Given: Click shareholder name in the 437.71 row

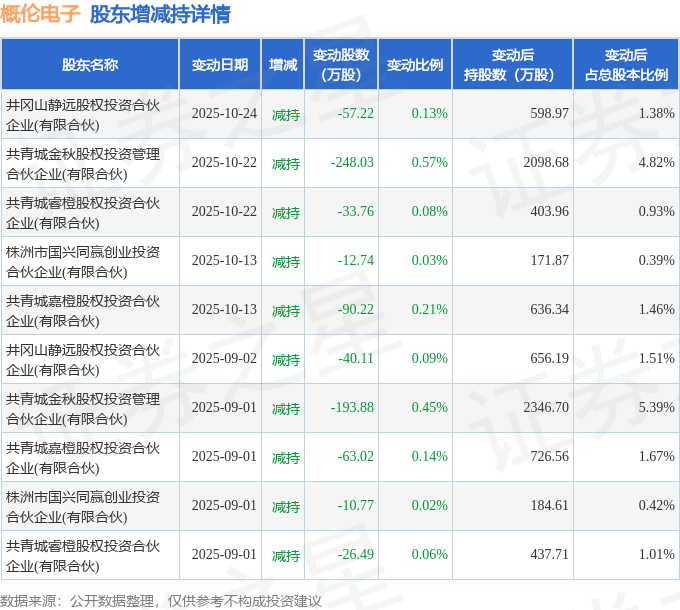Looking at the screenshot, I should point(83,556).
